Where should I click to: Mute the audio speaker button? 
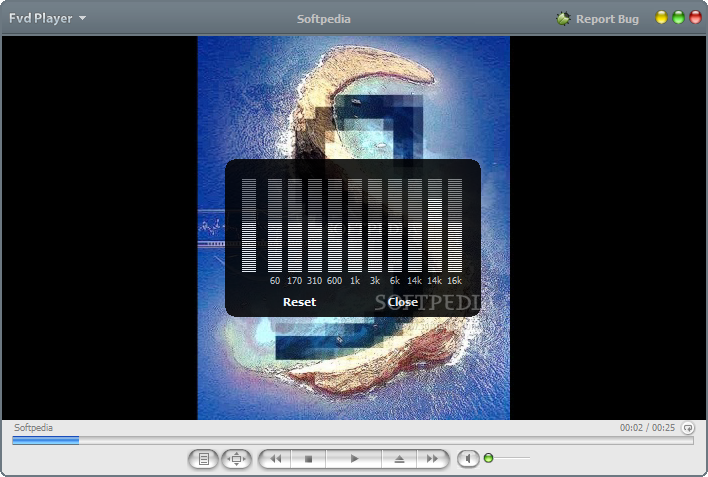[468, 459]
